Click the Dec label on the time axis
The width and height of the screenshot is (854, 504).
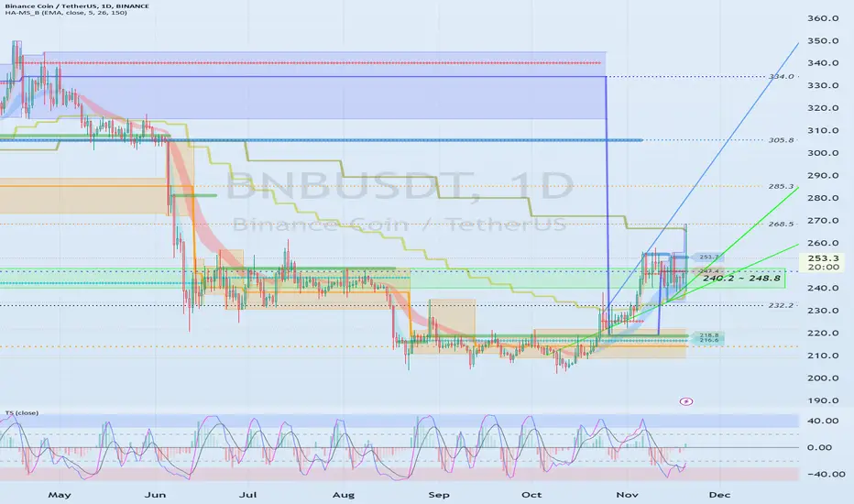pyautogui.click(x=719, y=495)
